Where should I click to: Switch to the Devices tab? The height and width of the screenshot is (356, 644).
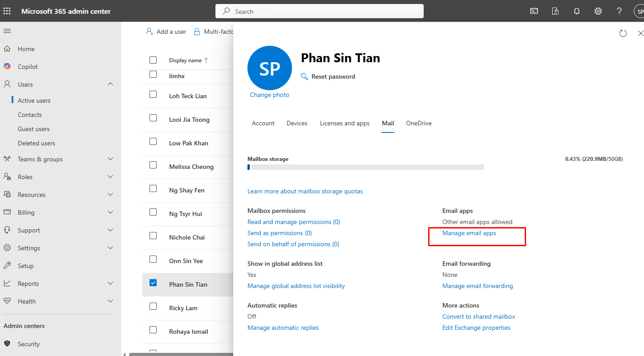click(x=297, y=123)
